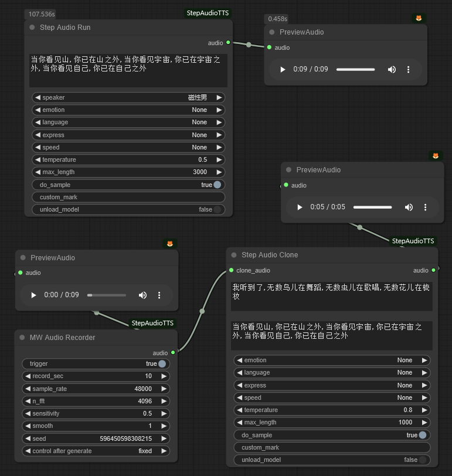Click the audio output socket of MW Audio Recorder
The height and width of the screenshot is (476, 452).
pos(173,352)
